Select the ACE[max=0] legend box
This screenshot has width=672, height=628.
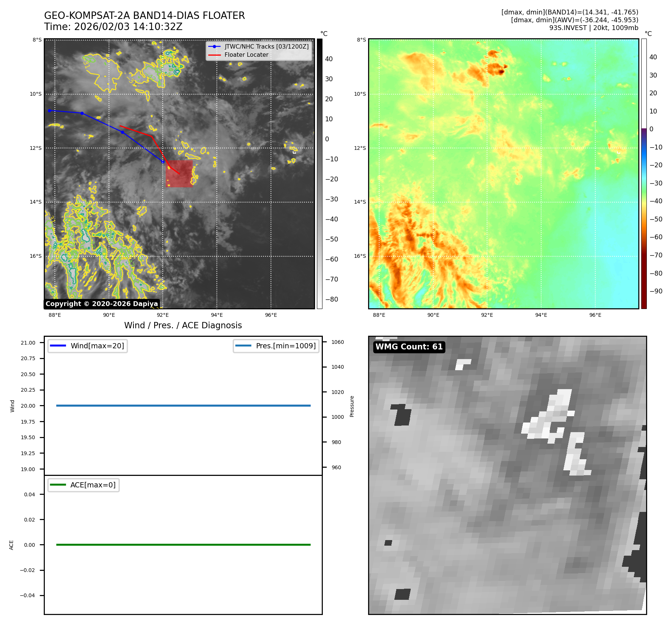83,485
